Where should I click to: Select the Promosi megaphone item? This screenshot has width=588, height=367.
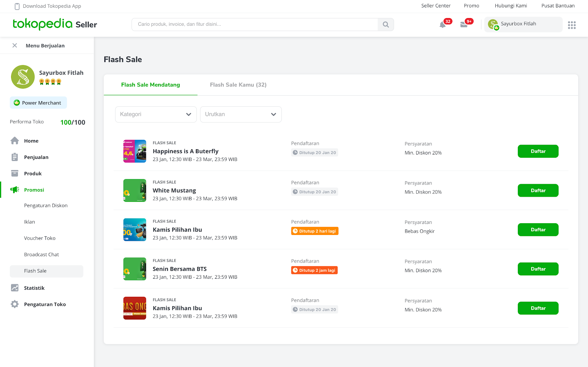coord(15,190)
